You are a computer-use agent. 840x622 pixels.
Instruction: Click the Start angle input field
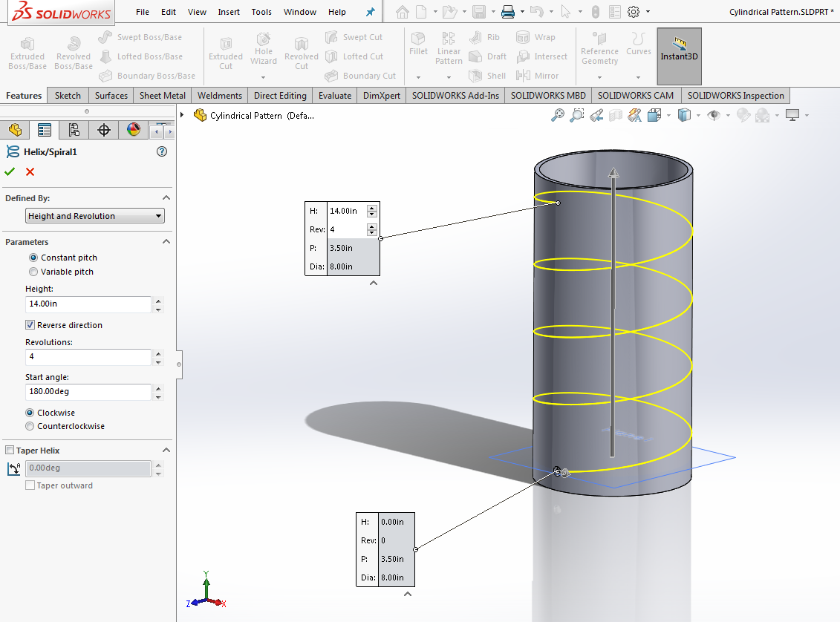pyautogui.click(x=88, y=391)
